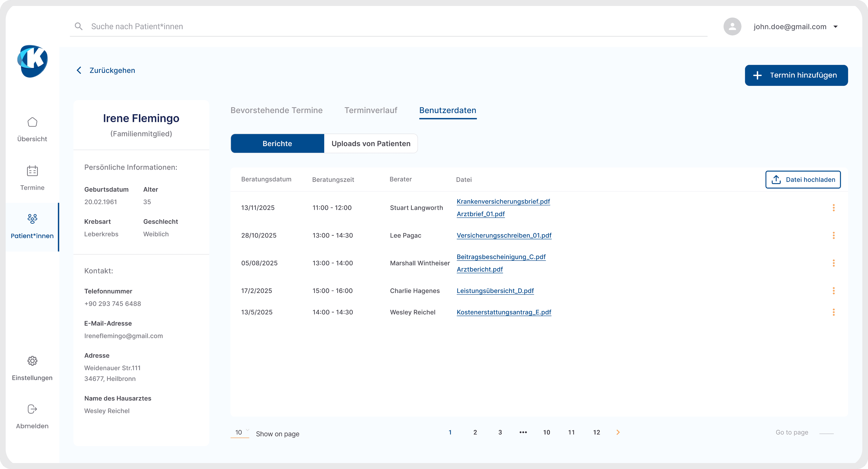Viewport: 868px width, 469px height.
Task: Go to next page with the chevron arrow
Action: pyautogui.click(x=618, y=432)
